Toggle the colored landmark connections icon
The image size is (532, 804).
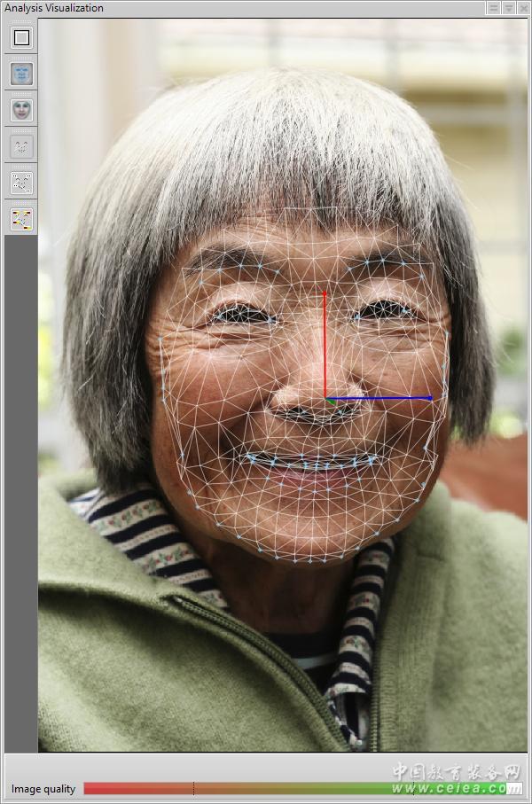(21, 219)
